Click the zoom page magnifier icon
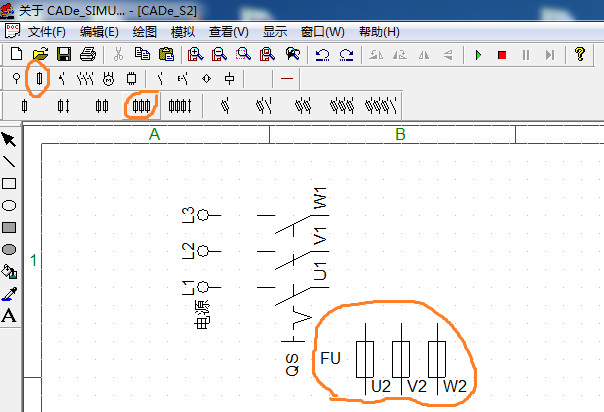 pos(267,54)
